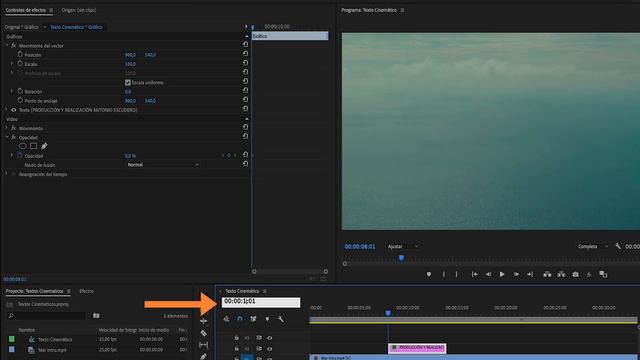Click the timeline timecode input field
Screen dimensions: 640x360
261,302
